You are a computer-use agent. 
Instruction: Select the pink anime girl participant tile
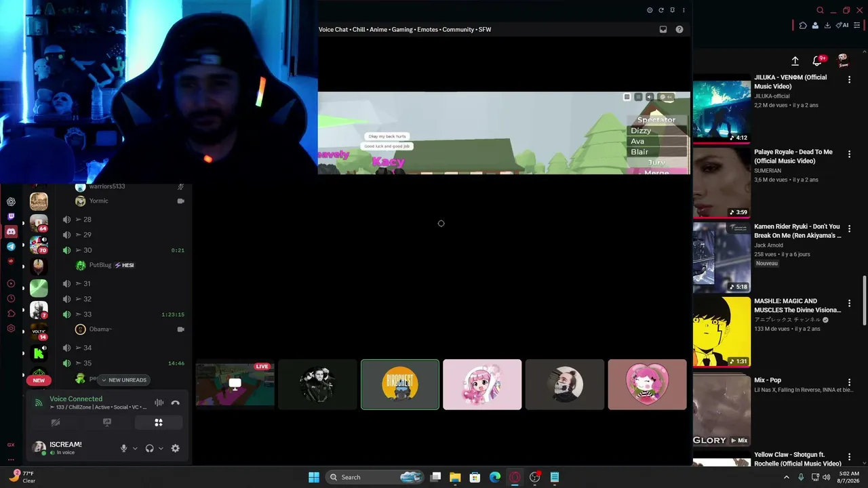[482, 384]
